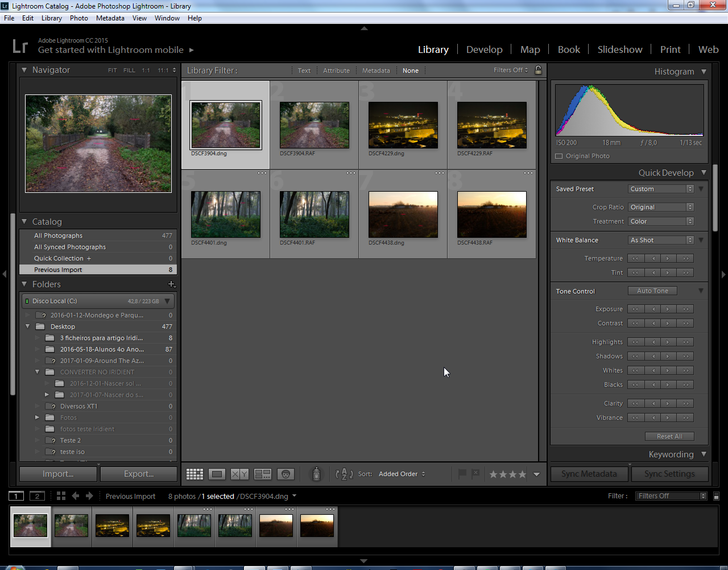Collapse the Desktop folder tree

point(27,327)
